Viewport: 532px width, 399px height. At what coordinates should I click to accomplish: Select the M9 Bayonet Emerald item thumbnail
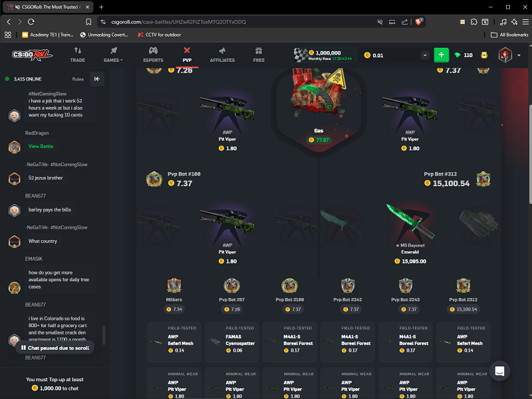coord(410,222)
